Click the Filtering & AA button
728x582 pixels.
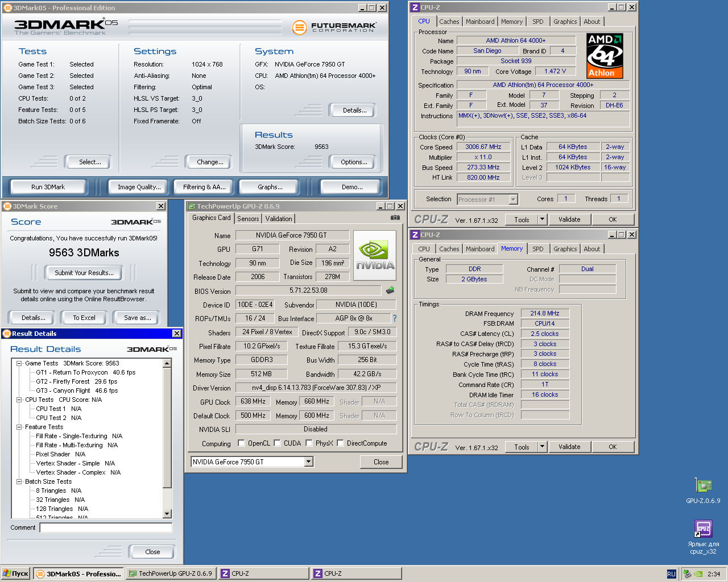tap(204, 187)
